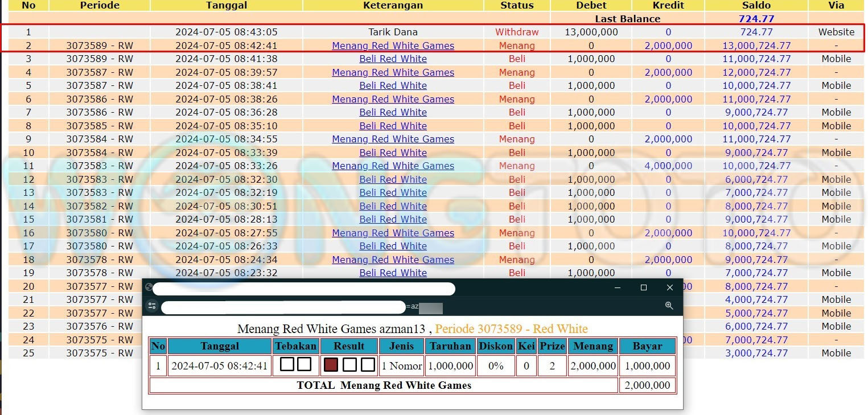Viewport: 868px width, 415px height.
Task: Open Menang Red White Games link at 08:24:34
Action: point(393,260)
